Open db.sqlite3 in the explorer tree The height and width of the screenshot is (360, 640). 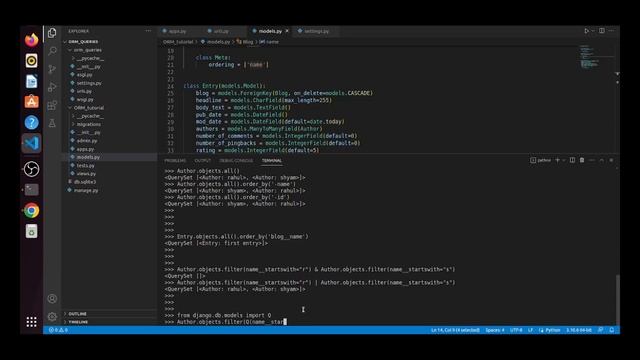pos(85,182)
